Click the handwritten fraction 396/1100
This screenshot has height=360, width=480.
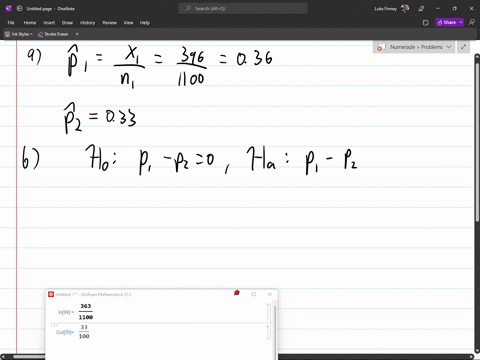click(x=191, y=67)
